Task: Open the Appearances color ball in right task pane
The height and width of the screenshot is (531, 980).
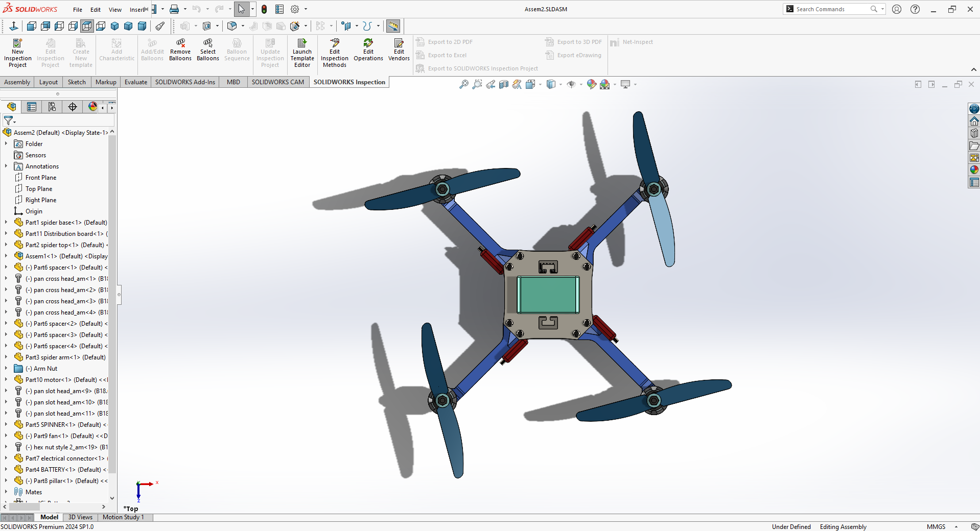Action: (974, 170)
